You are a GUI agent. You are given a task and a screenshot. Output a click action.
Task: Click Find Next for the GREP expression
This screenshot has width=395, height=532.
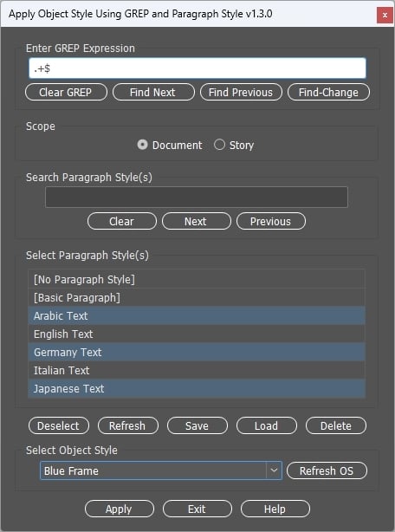pyautogui.click(x=153, y=93)
